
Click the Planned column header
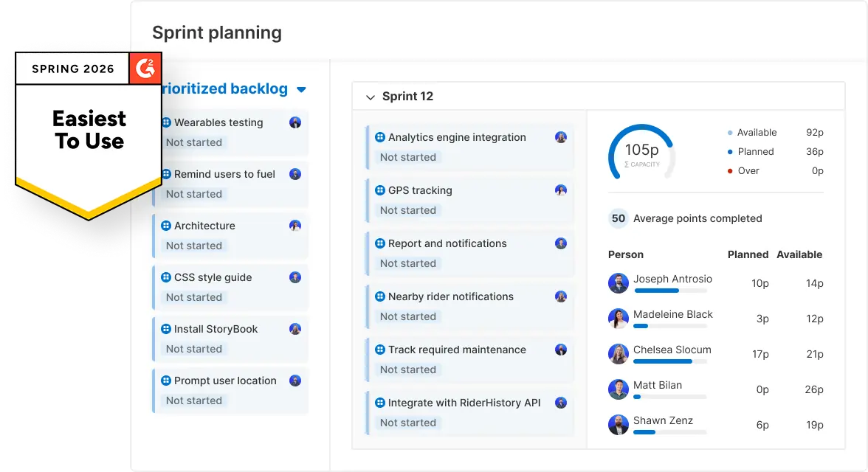coord(748,254)
